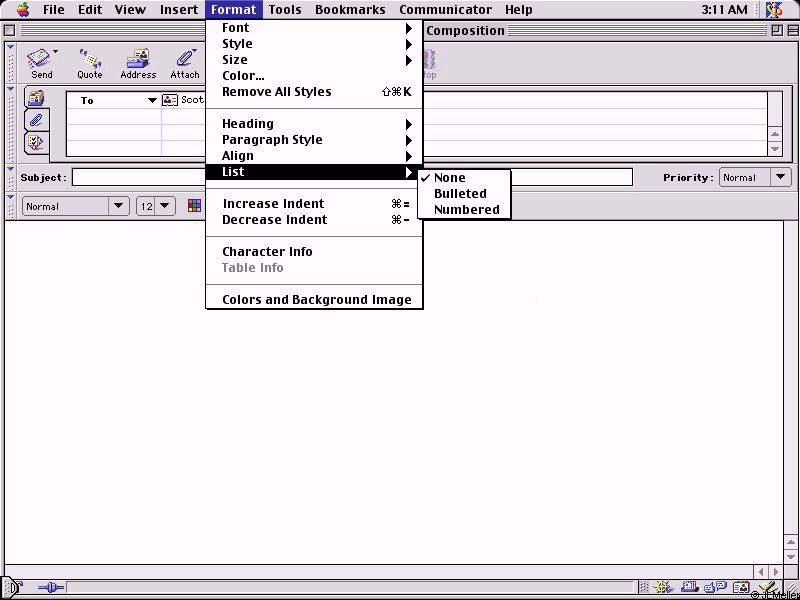Image resolution: width=800 pixels, height=600 pixels.
Task: Choose Color... from the Format menu
Action: [x=314, y=76]
